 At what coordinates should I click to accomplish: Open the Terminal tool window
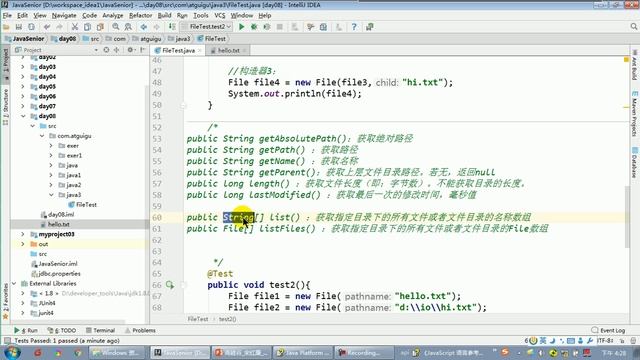pyautogui.click(x=100, y=330)
